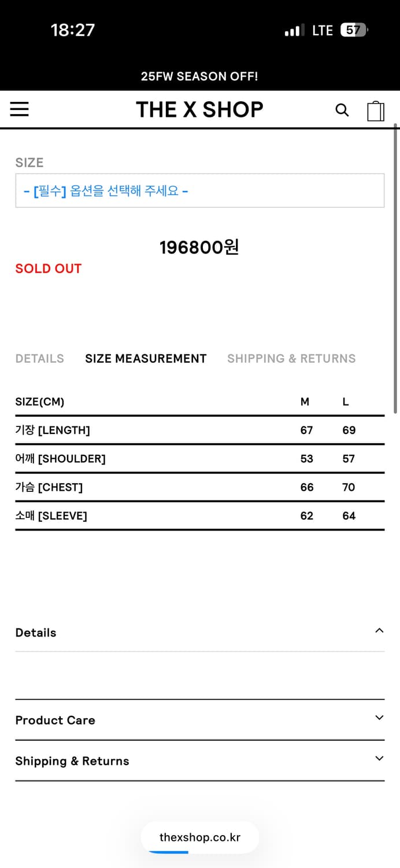
Task: Tap the search magnifier icon
Action: pos(342,110)
